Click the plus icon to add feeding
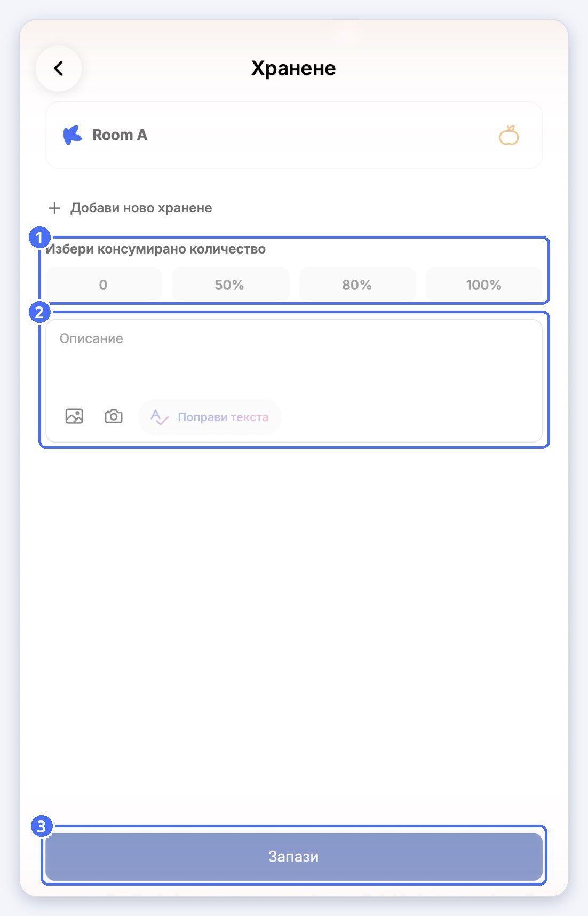Image resolution: width=588 pixels, height=916 pixels. (54, 208)
